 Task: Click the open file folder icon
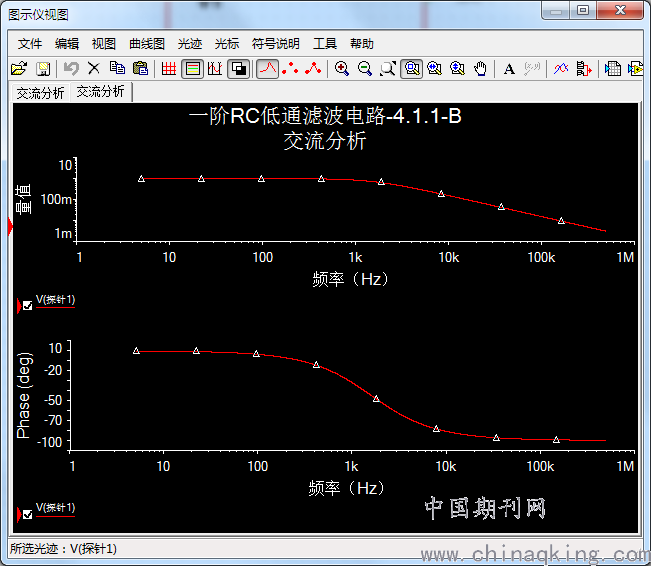click(x=18, y=69)
